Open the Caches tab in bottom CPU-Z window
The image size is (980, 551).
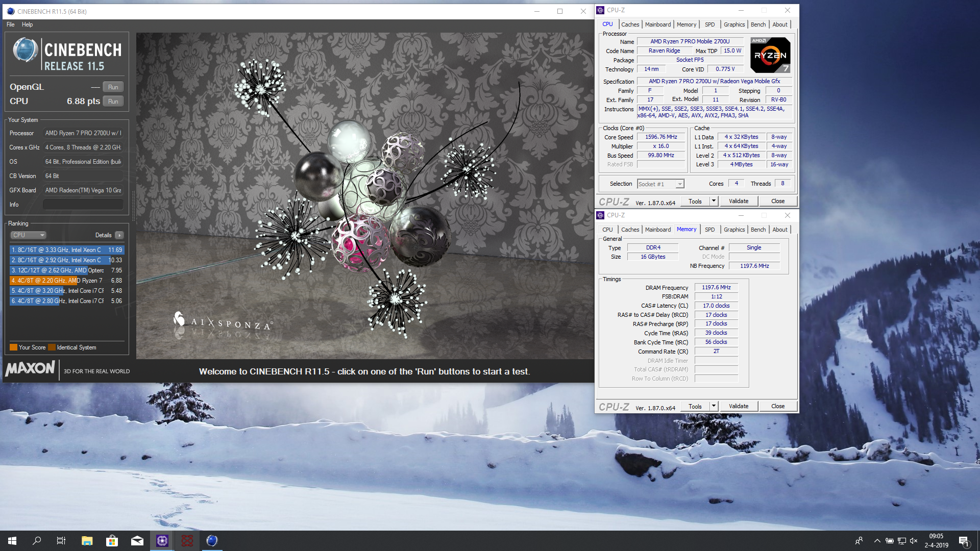click(630, 230)
